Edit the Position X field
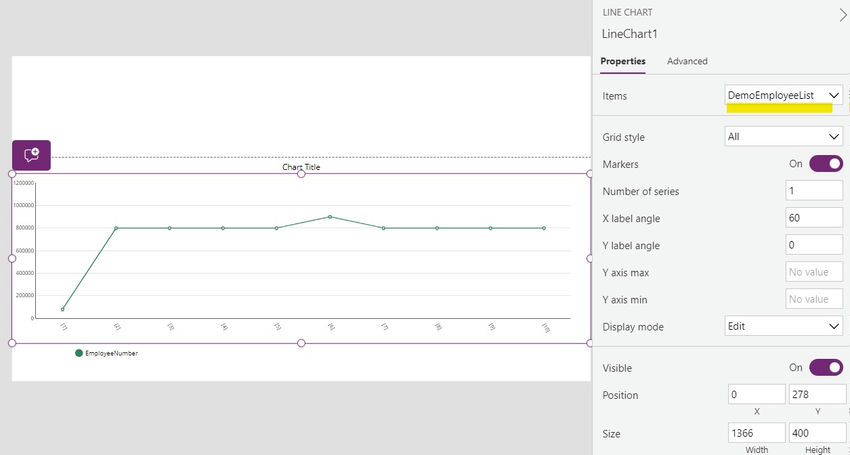 point(757,395)
